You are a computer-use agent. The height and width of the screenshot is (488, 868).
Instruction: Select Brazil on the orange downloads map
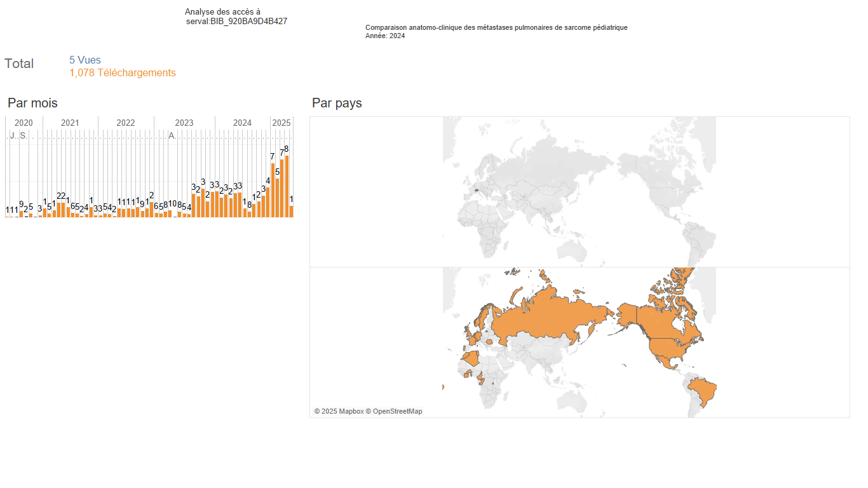(702, 391)
